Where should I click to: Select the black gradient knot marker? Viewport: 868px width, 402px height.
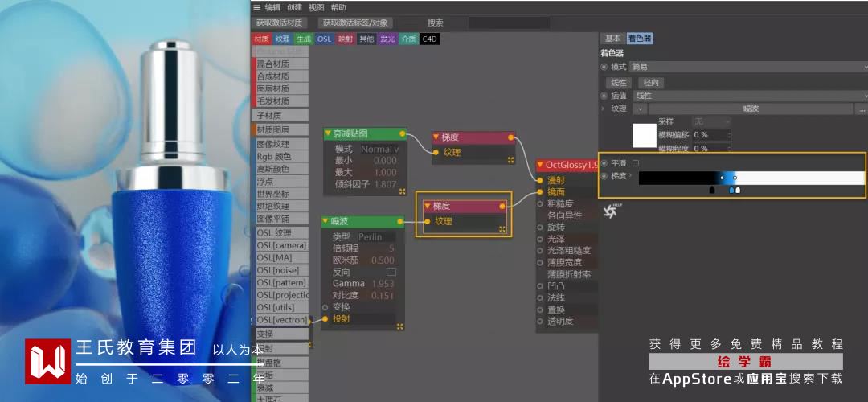click(712, 190)
